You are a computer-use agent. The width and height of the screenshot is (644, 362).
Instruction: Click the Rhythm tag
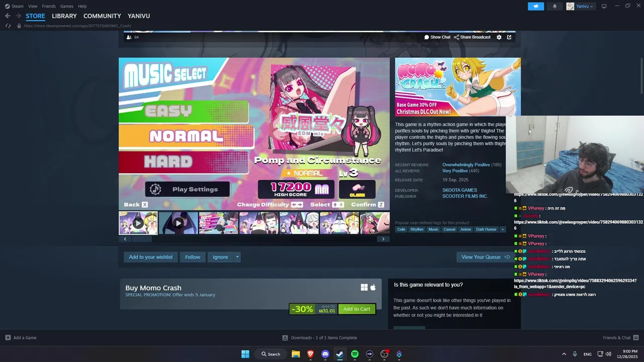[417, 229]
